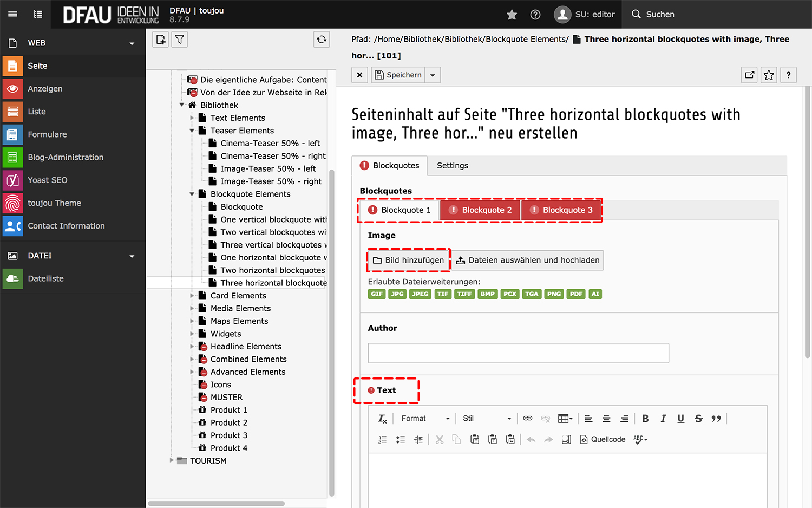The width and height of the screenshot is (812, 508).
Task: Open the Anzeigen module
Action: click(73, 89)
